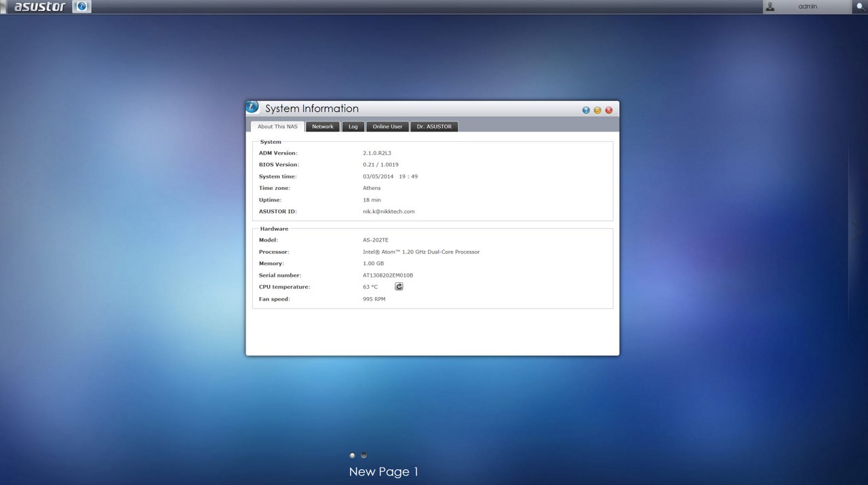This screenshot has height=485, width=868.
Task: Click the system time 03/05/2014 value
Action: pyautogui.click(x=391, y=176)
